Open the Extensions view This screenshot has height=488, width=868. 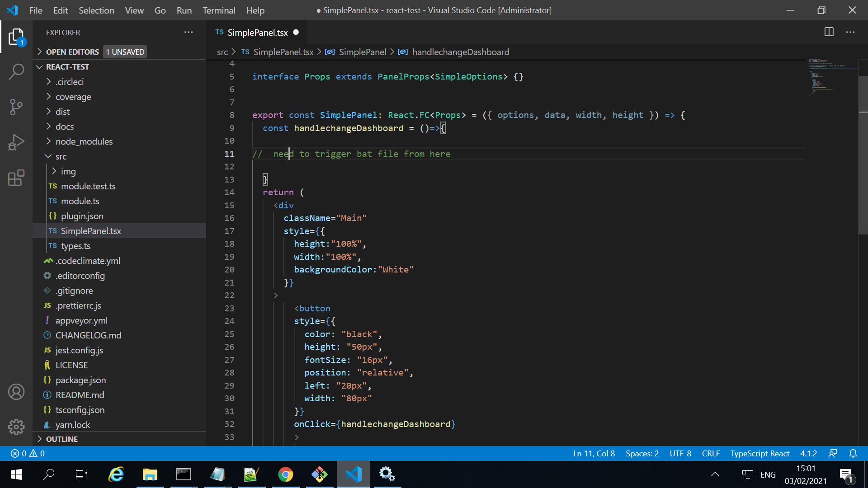(x=16, y=178)
